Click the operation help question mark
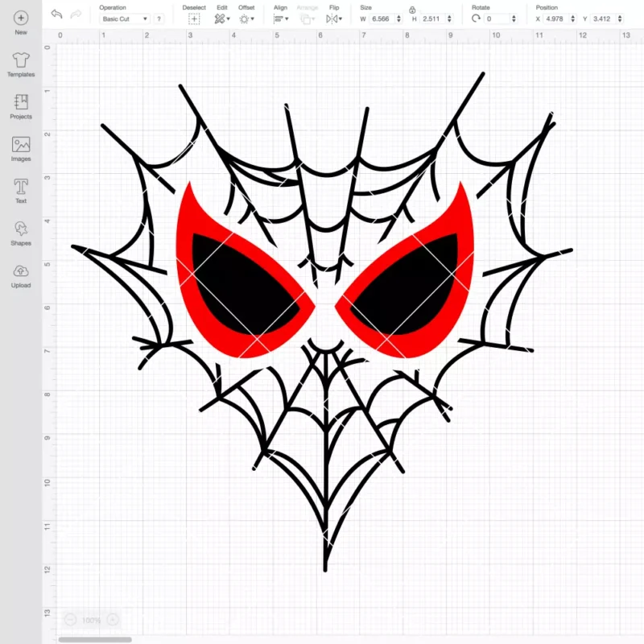Image resolution: width=644 pixels, height=644 pixels. (159, 19)
